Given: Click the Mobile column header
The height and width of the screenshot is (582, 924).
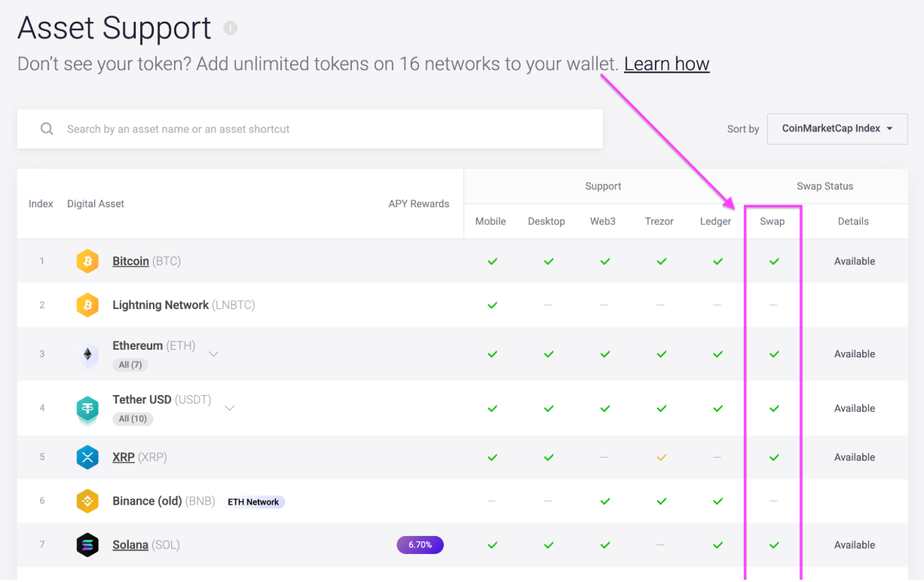Looking at the screenshot, I should [491, 222].
